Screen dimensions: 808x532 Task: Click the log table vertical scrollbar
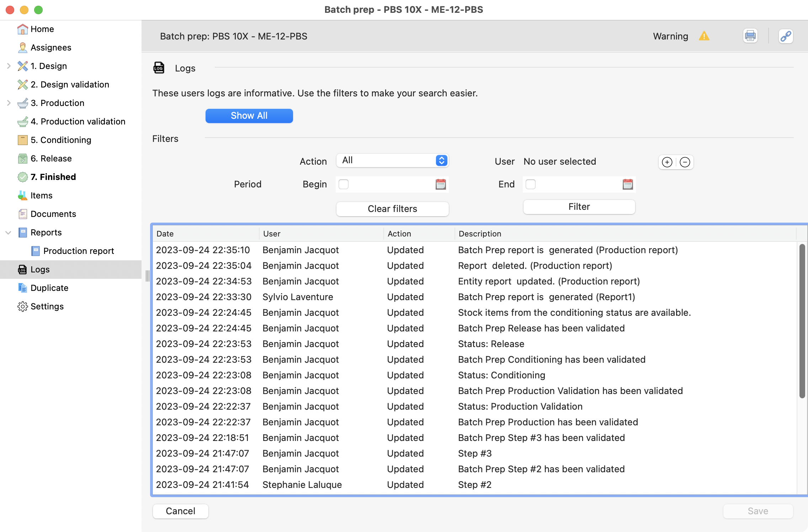pyautogui.click(x=802, y=321)
